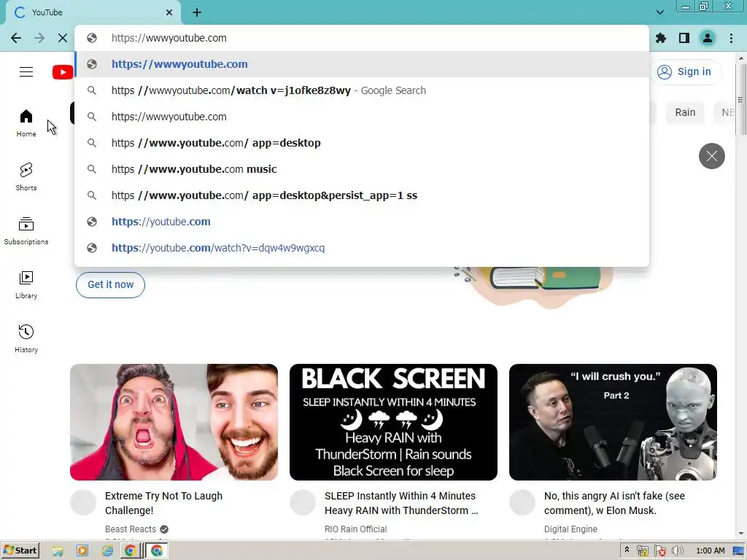Click title Extreme Try Not To Laugh Challenge
The image size is (747, 560).
[x=163, y=503]
